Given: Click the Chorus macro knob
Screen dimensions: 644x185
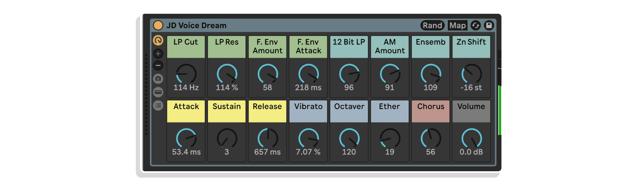Looking at the screenshot, I should [x=431, y=138].
